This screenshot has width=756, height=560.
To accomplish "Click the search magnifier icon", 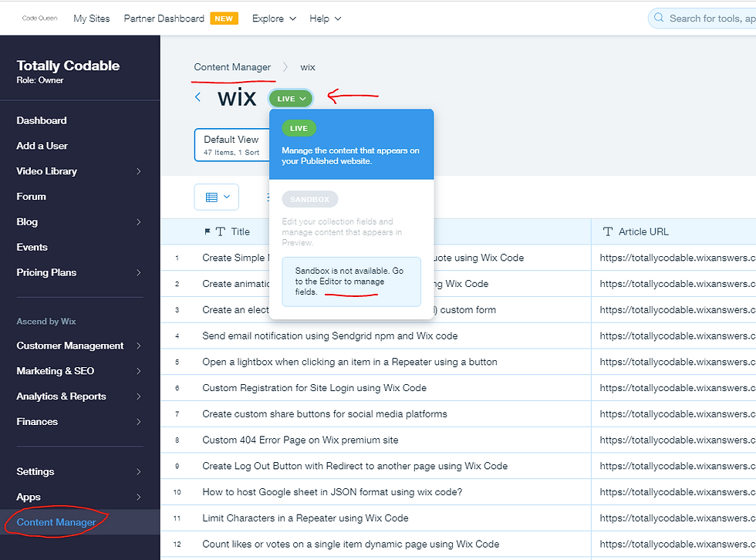I will coord(659,19).
